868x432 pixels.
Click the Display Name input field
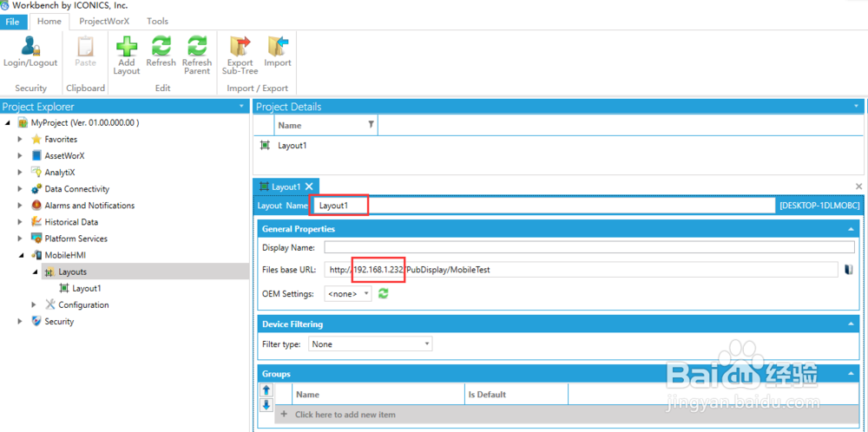pos(589,247)
